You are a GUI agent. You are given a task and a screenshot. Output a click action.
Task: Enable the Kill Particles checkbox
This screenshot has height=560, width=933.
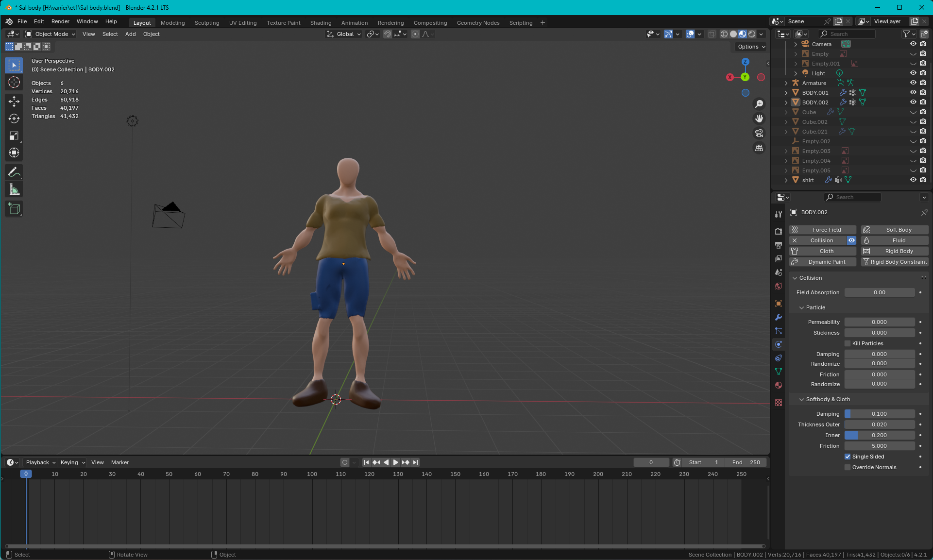[848, 343]
